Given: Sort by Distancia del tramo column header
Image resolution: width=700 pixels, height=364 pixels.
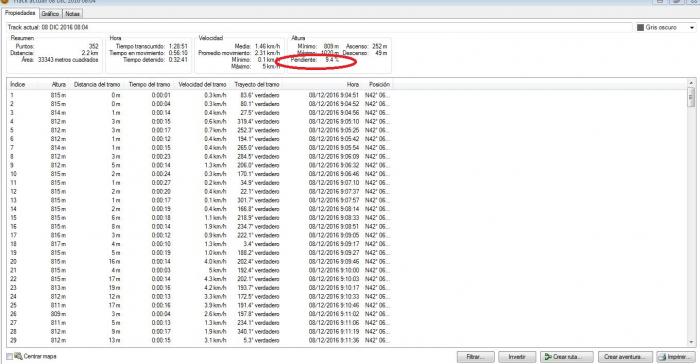Looking at the screenshot, I should click(97, 84).
